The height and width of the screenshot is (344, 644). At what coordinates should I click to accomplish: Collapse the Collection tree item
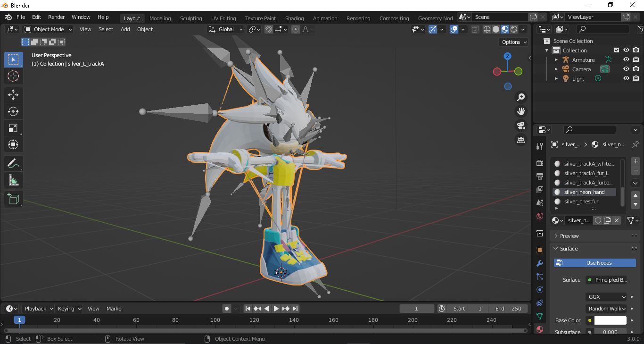pos(547,50)
